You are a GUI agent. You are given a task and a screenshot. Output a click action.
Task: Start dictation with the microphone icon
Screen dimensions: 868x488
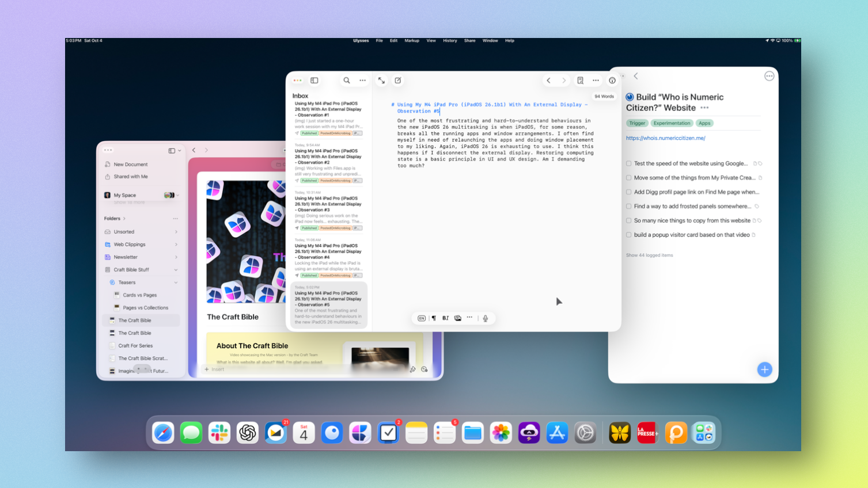point(486,318)
